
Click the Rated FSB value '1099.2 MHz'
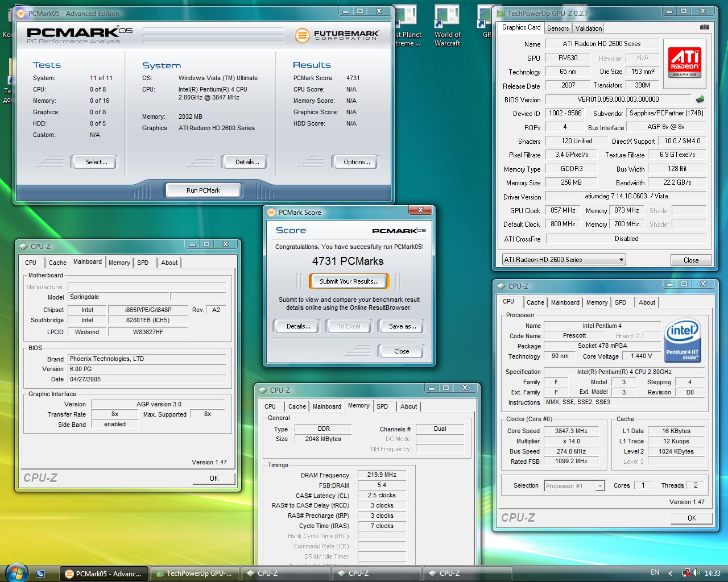pyautogui.click(x=572, y=462)
